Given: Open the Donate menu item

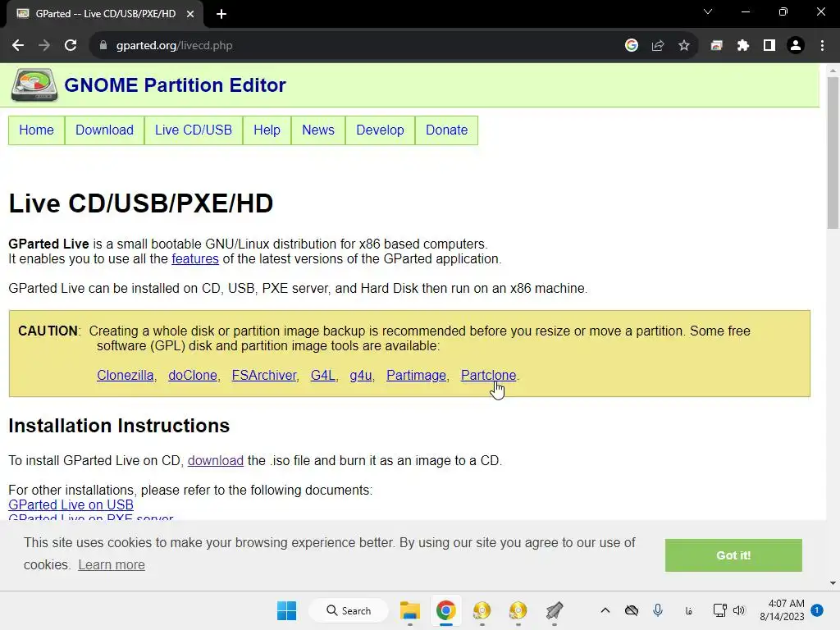Looking at the screenshot, I should click(x=447, y=130).
